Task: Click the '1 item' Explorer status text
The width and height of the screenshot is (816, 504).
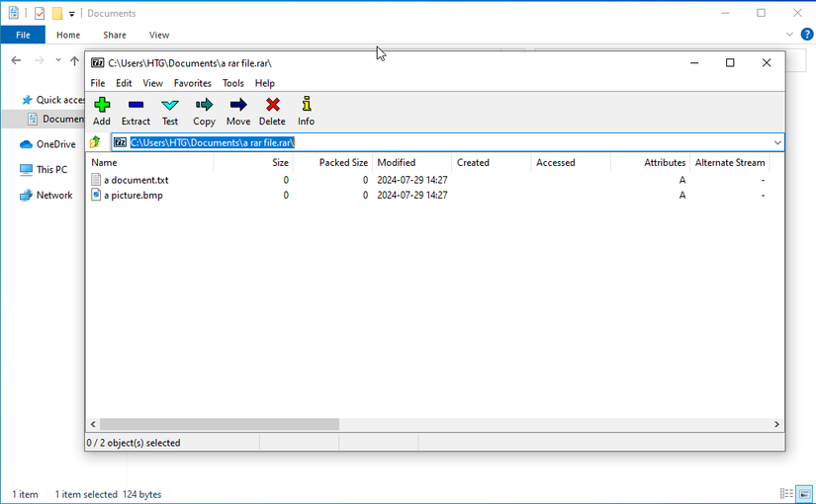Action: 25,494
